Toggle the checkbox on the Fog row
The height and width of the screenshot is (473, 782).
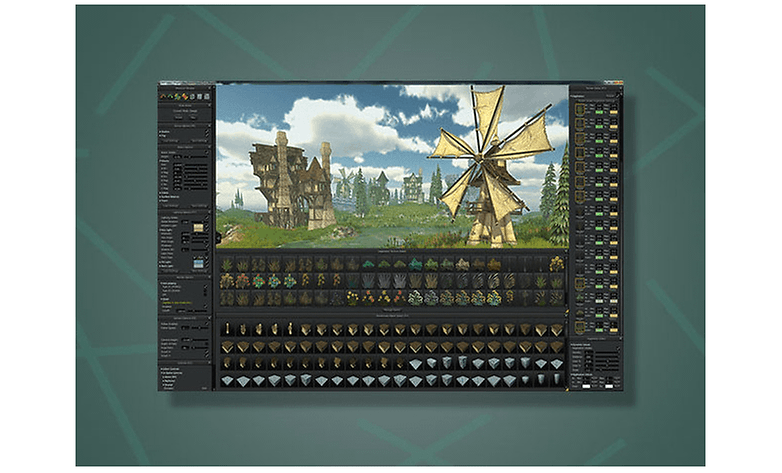(x=207, y=135)
